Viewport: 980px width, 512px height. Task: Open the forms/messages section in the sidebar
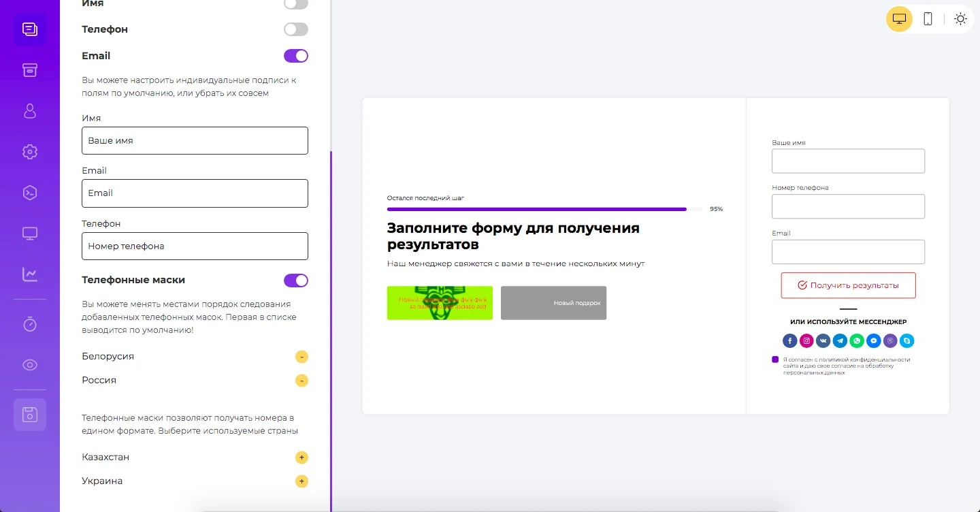coord(30,29)
